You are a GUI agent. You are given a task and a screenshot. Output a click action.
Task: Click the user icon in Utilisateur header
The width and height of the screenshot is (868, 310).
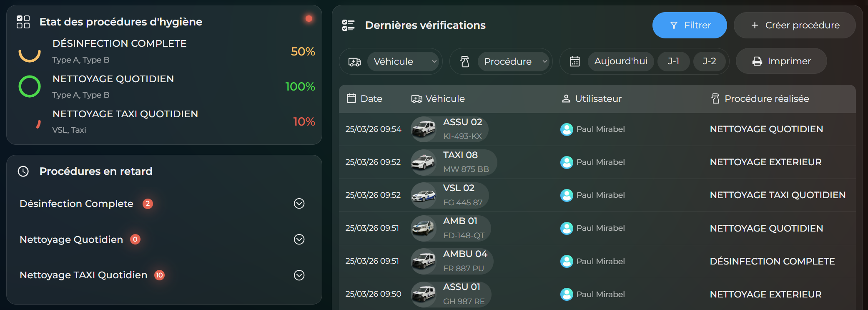point(566,99)
